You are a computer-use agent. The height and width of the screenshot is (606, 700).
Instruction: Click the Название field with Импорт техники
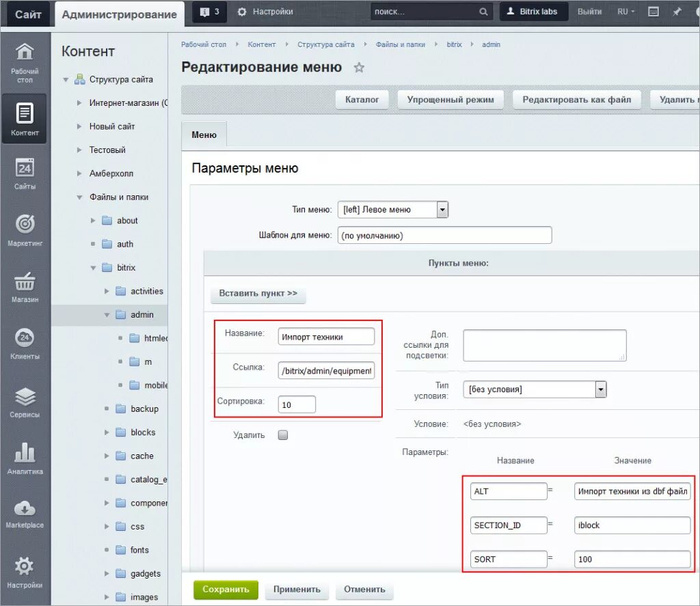[x=326, y=337]
